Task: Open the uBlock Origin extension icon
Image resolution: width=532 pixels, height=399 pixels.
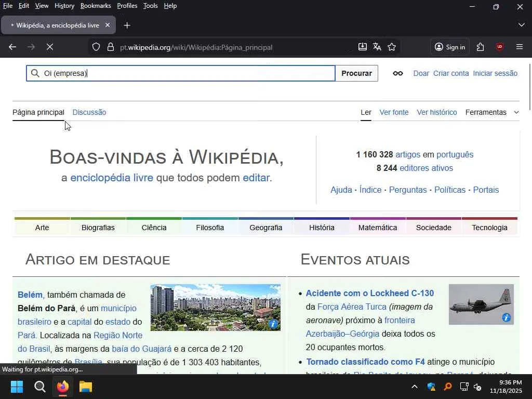Action: pos(499,47)
